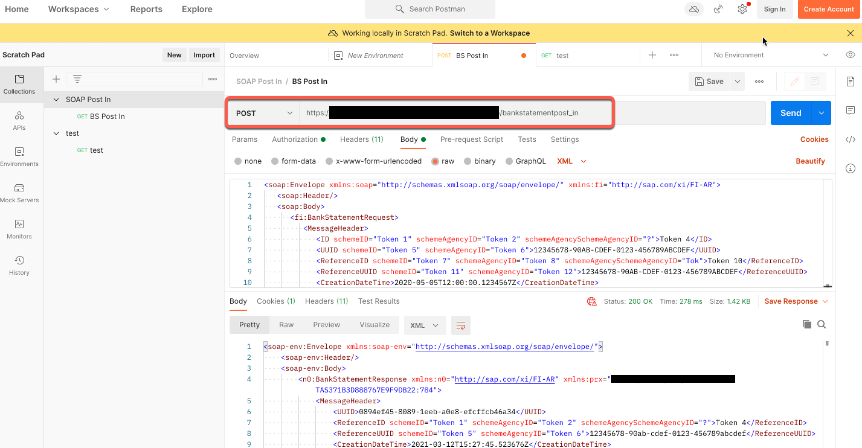Click the Create Account button
862x448 pixels.
(827, 9)
